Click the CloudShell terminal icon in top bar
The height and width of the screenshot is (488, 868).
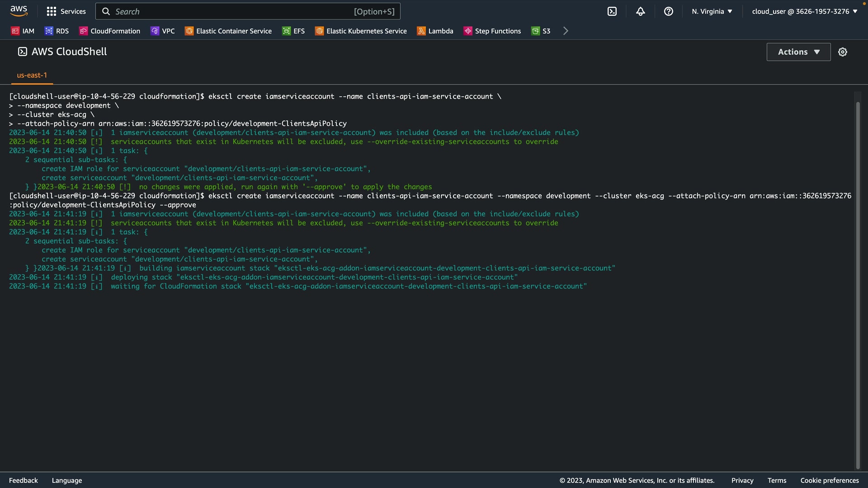612,11
